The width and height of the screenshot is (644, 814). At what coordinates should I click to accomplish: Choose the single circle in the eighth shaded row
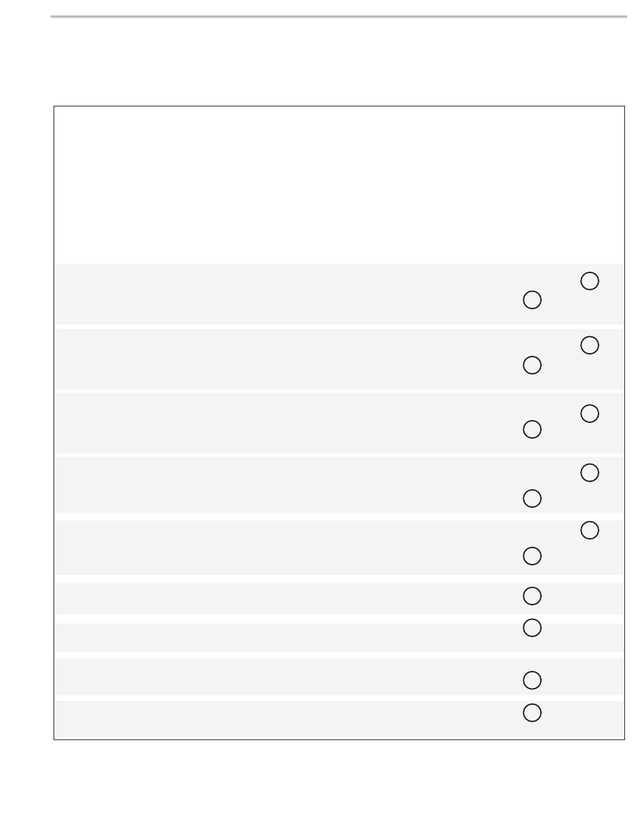click(532, 680)
